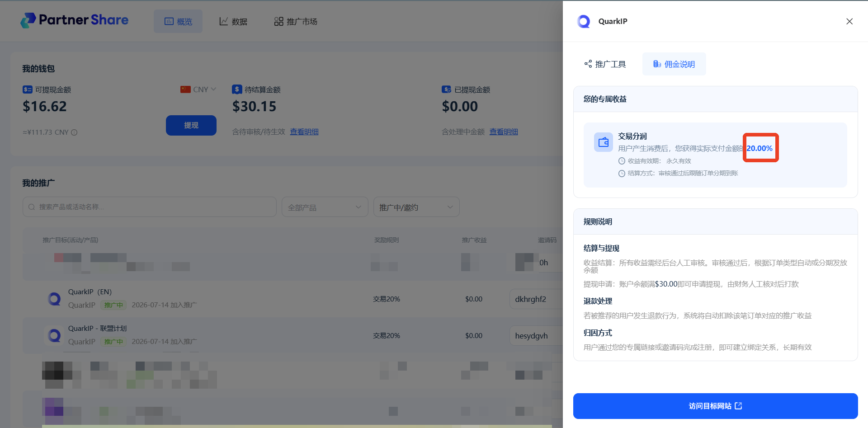The image size is (868, 428).
Task: Click the invite code dkhrghf2 field
Action: [x=536, y=299]
